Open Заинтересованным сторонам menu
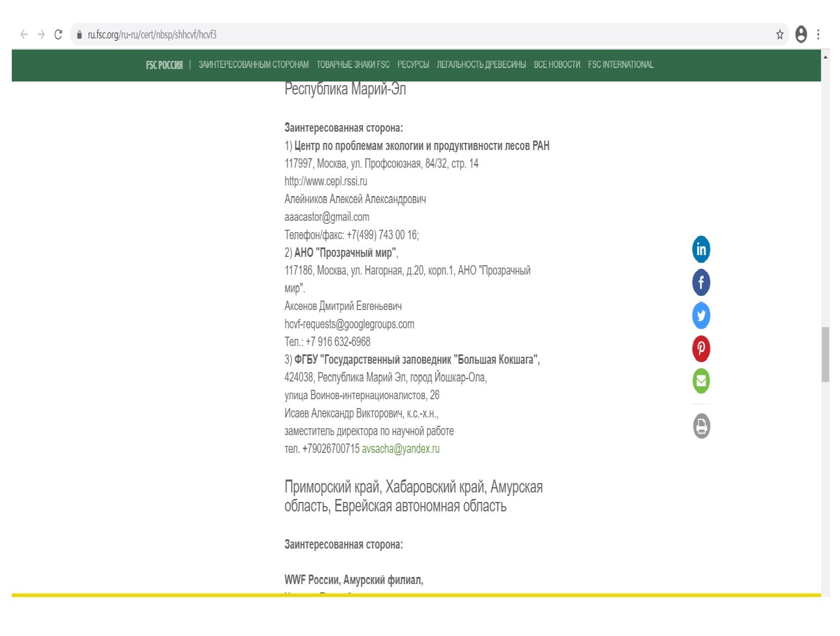The height and width of the screenshot is (636, 840). (253, 64)
